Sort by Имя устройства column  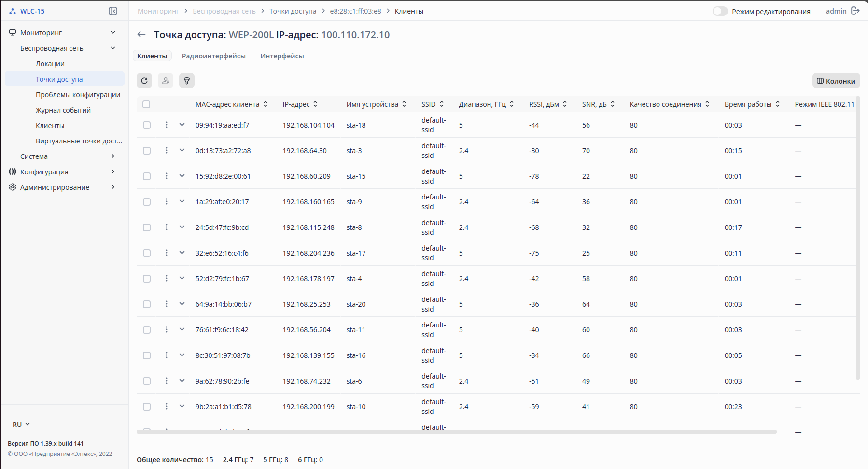coord(404,104)
